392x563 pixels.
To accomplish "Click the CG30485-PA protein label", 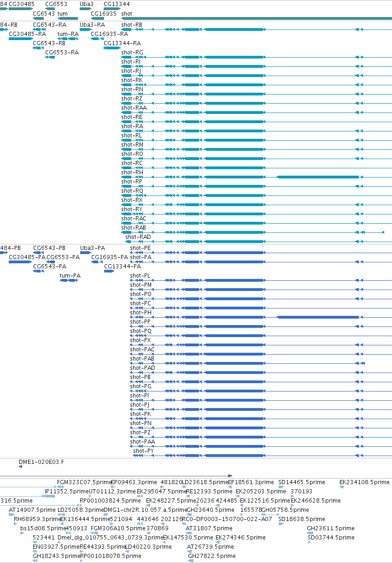I will point(28,257).
